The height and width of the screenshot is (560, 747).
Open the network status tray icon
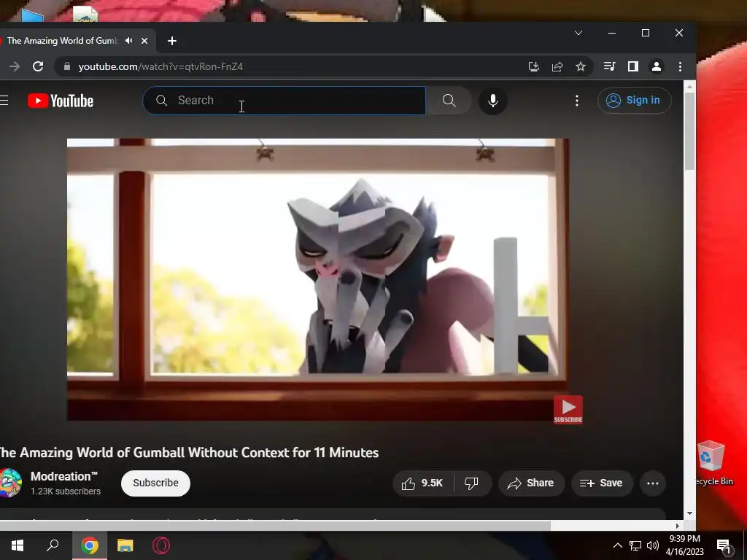pos(635,545)
